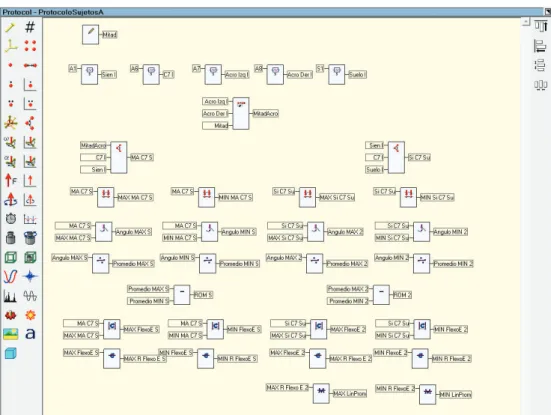Select the time events graph tool

click(30, 219)
